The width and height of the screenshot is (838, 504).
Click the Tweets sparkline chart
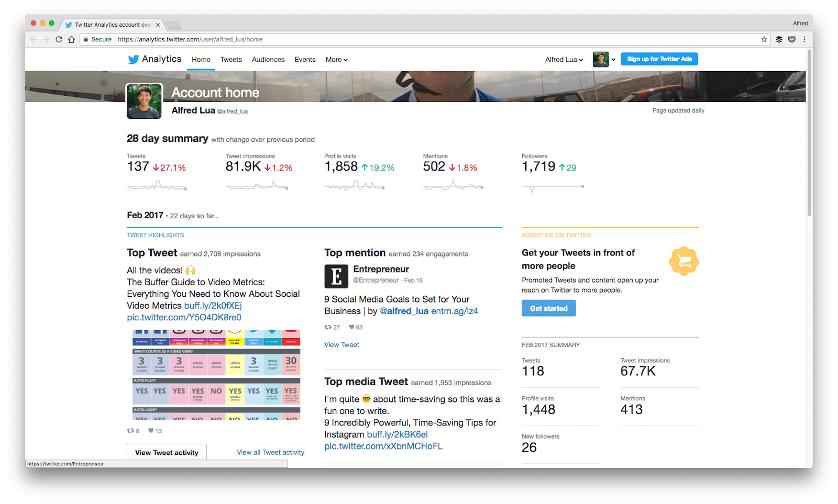pyautogui.click(x=157, y=185)
